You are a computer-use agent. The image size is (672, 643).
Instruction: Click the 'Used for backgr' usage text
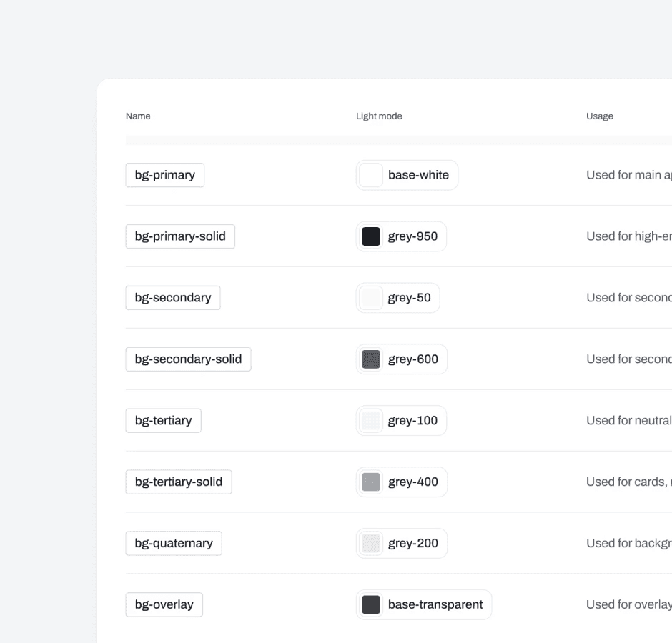pos(628,543)
